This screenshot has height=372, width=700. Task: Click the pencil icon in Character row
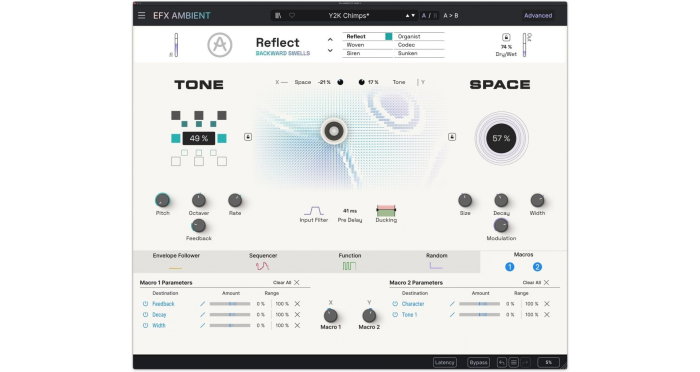pos(452,304)
